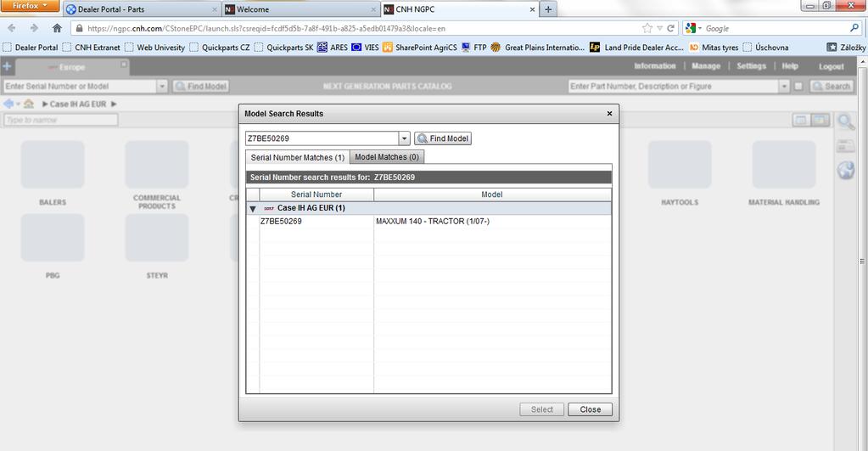This screenshot has width=868, height=451.
Task: Go to catalog home via house icon
Action: pos(29,104)
